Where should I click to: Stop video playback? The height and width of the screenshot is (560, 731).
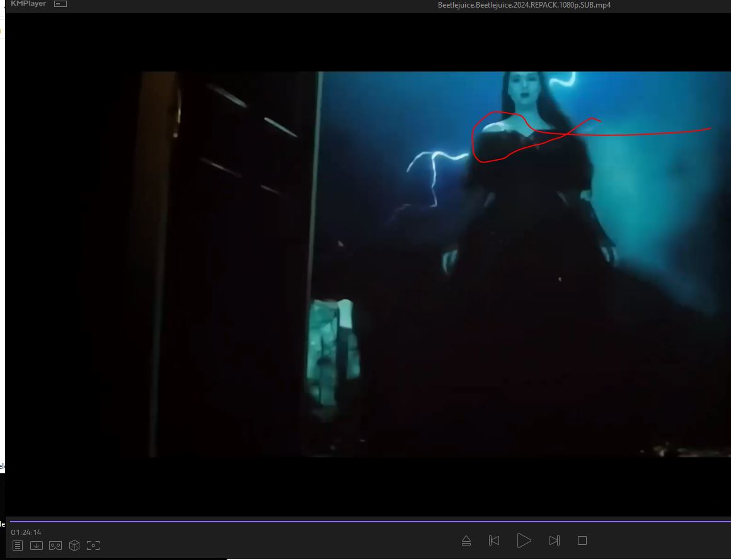point(582,540)
